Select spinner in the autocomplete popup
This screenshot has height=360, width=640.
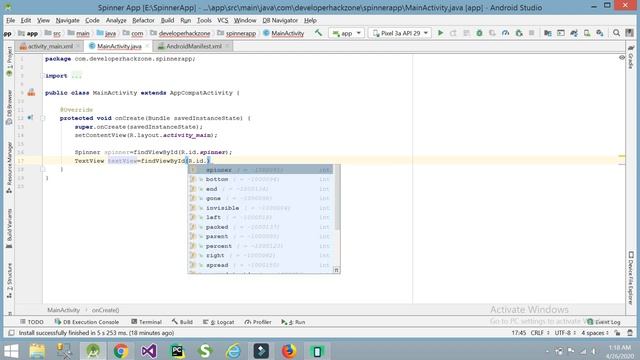click(x=261, y=170)
